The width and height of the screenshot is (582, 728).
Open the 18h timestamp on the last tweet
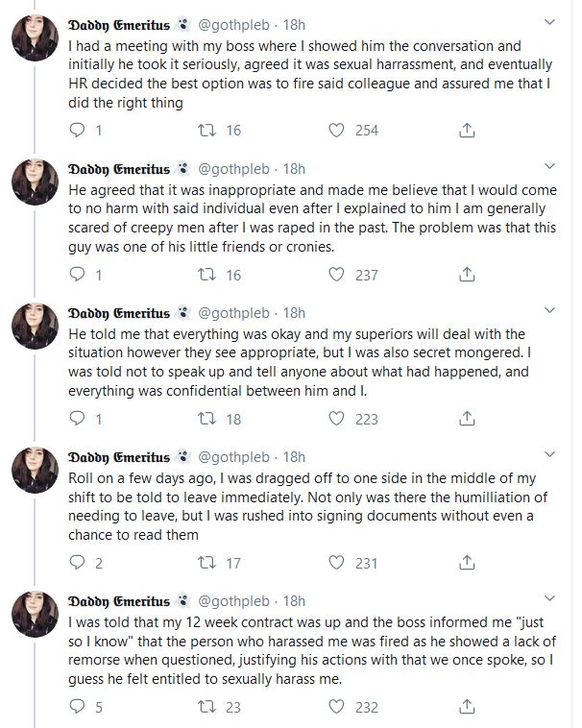click(x=294, y=601)
